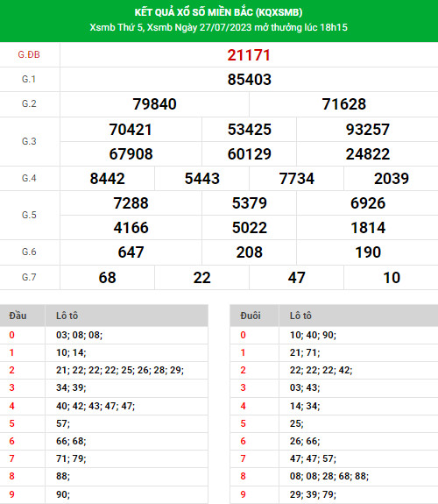The width and height of the screenshot is (438, 504).
Task: Select the G.5 number 5379
Action: [x=250, y=203]
